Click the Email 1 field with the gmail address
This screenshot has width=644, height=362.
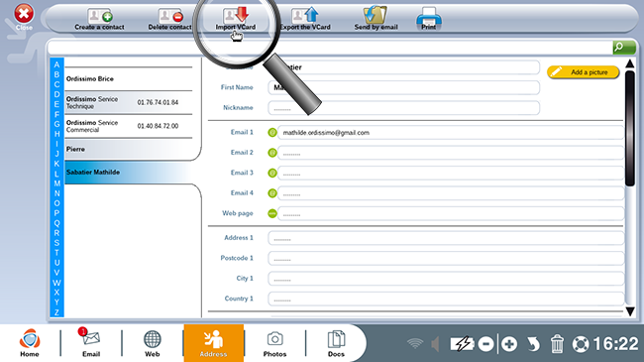pos(451,133)
